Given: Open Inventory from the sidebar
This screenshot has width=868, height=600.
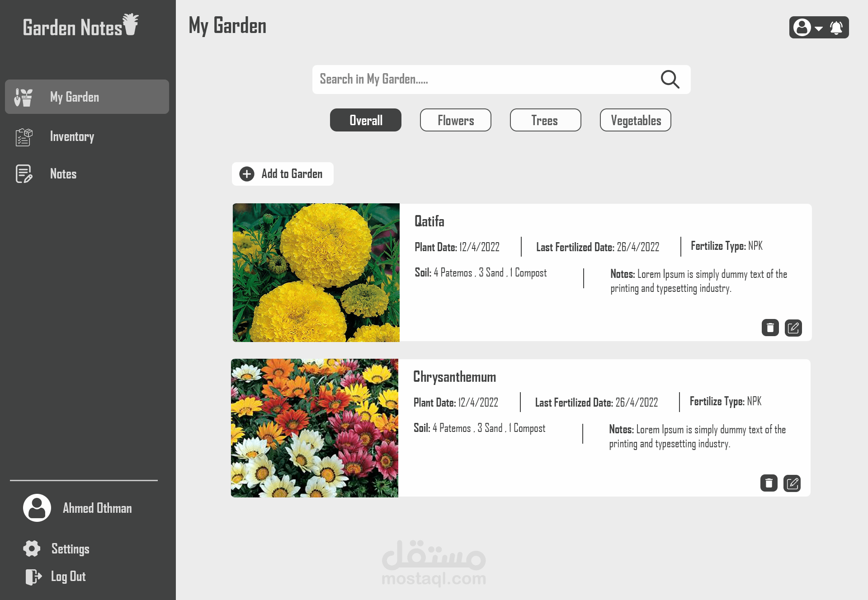Looking at the screenshot, I should 72,136.
